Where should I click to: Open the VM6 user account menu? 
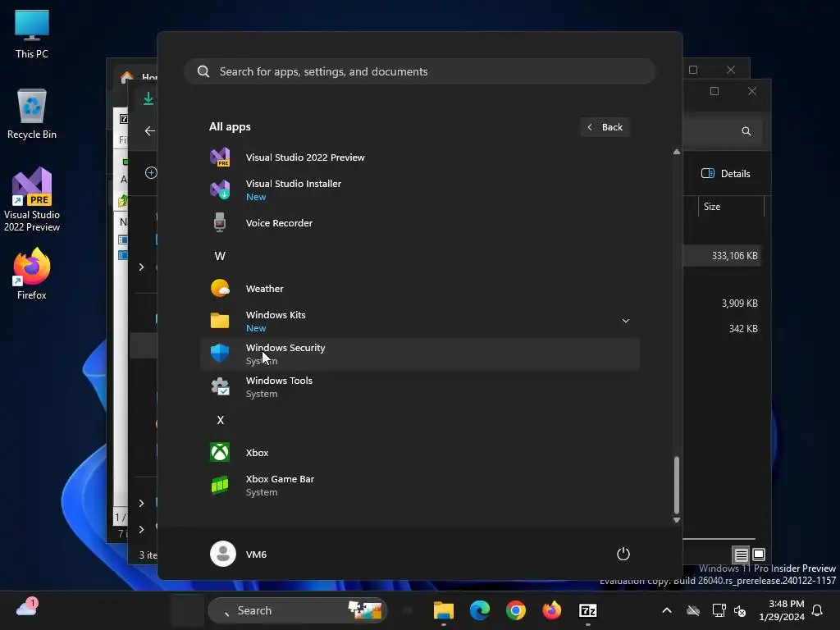tap(239, 554)
